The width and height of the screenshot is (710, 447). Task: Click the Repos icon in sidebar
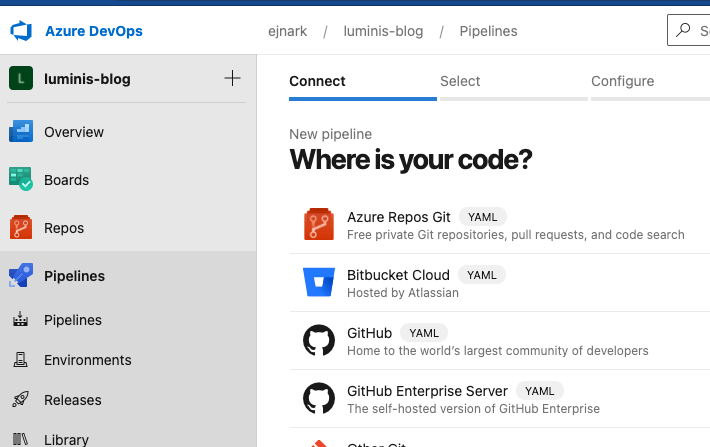(x=21, y=227)
